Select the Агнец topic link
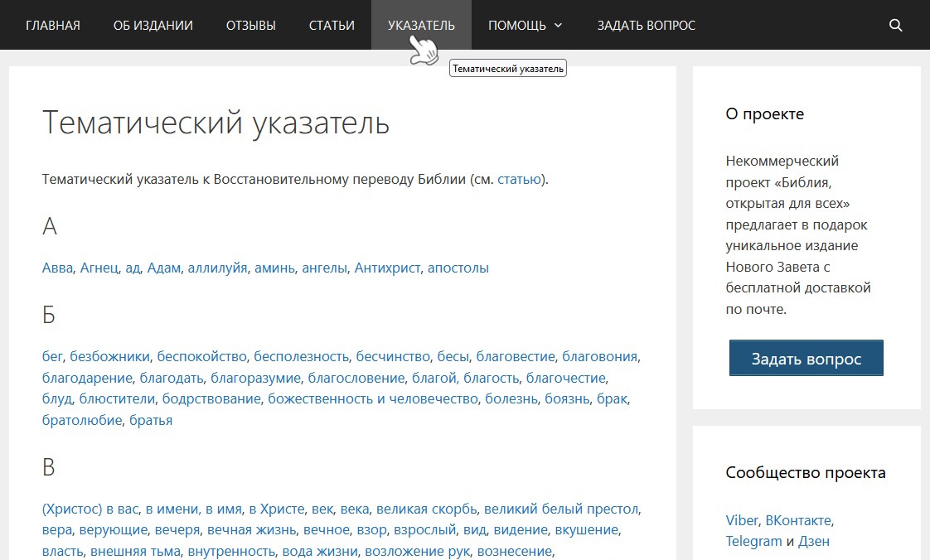Image resolution: width=930 pixels, height=560 pixels. [x=99, y=268]
